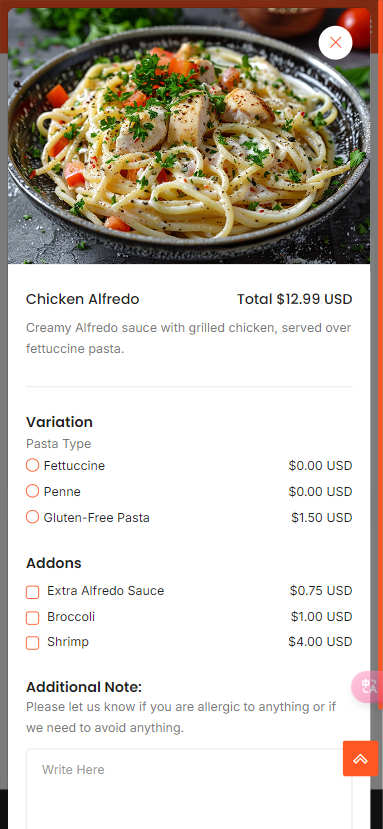
Task: Click the $4.00 USD shrimp price
Action: (320, 642)
